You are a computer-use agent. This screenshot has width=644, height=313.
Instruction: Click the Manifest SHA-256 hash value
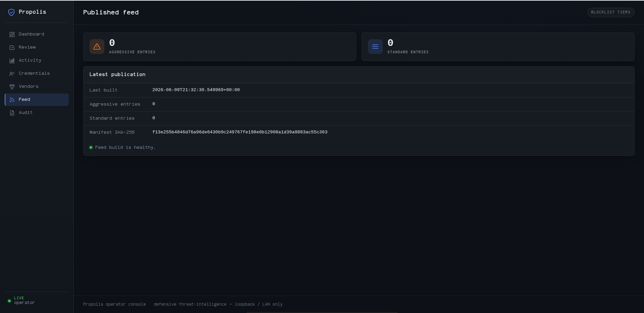tap(240, 132)
